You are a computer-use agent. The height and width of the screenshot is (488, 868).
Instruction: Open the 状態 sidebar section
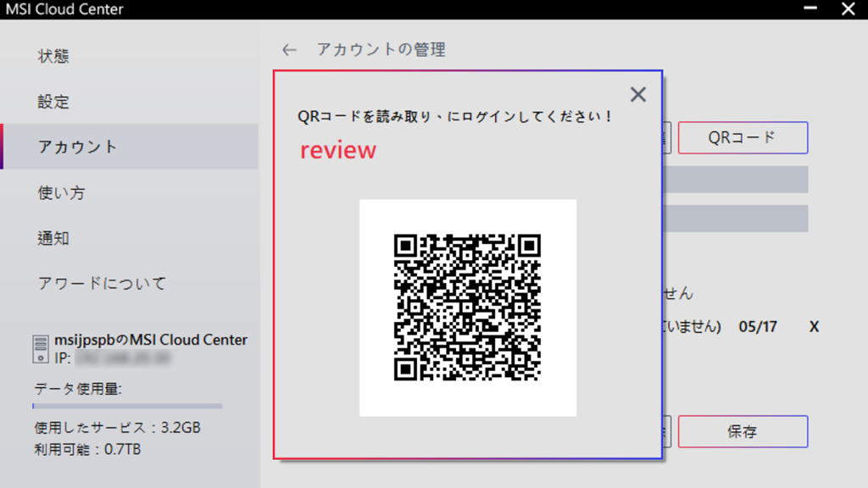[x=53, y=56]
